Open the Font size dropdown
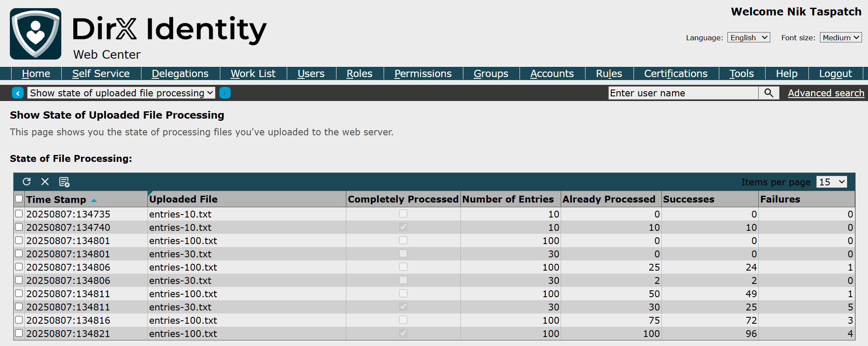This screenshot has height=346, width=868. tap(841, 38)
